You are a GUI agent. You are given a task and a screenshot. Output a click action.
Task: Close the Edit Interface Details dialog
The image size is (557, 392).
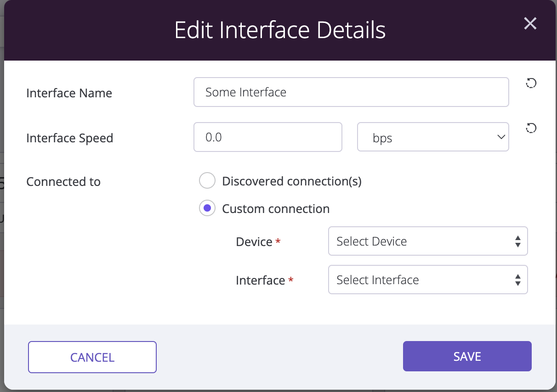point(530,23)
